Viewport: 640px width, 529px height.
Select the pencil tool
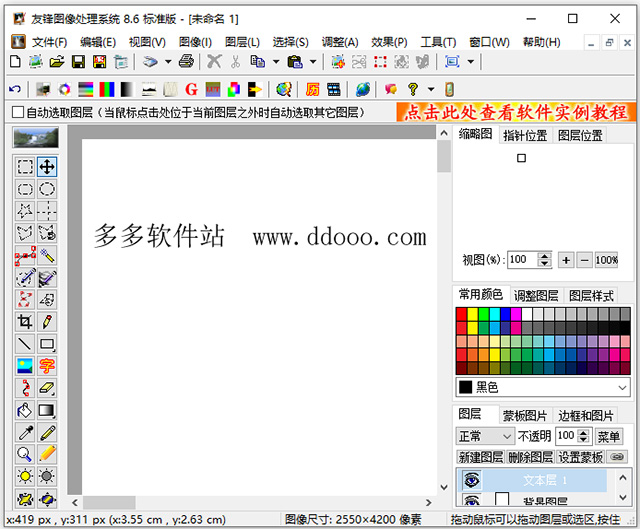tap(47, 322)
